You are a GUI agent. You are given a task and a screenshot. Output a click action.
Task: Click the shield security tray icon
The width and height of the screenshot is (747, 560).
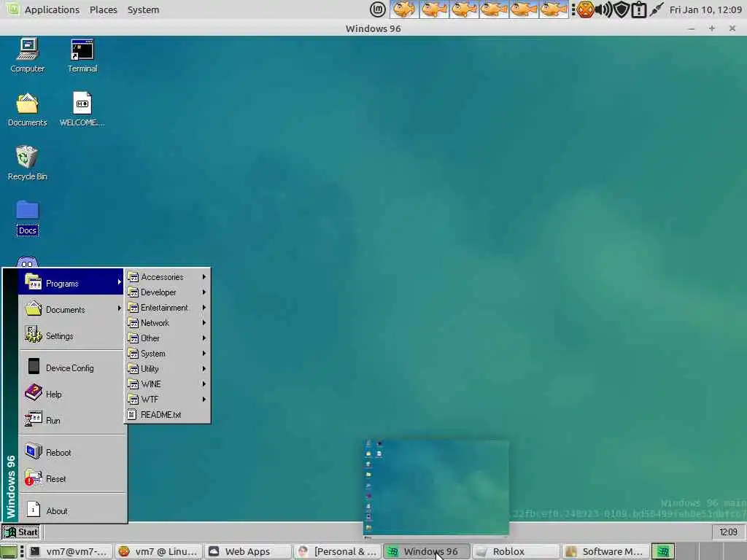coord(622,9)
